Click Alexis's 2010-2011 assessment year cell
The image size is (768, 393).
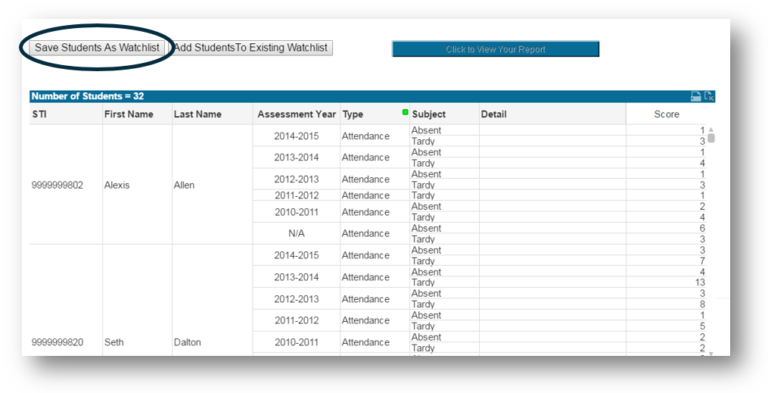296,212
